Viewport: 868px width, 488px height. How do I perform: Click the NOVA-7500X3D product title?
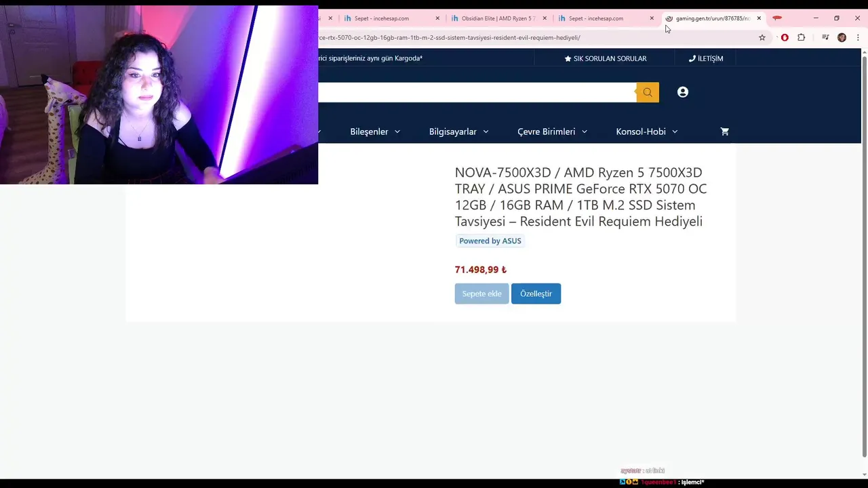pos(580,197)
